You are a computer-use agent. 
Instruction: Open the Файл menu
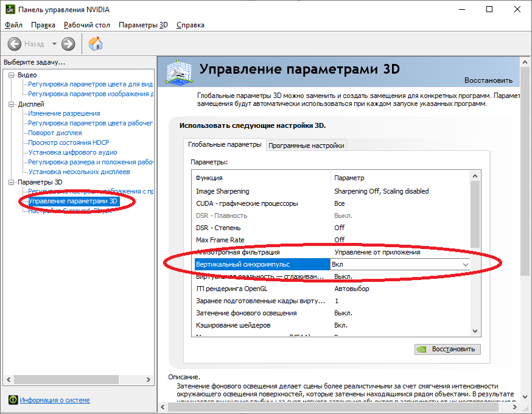13,25
